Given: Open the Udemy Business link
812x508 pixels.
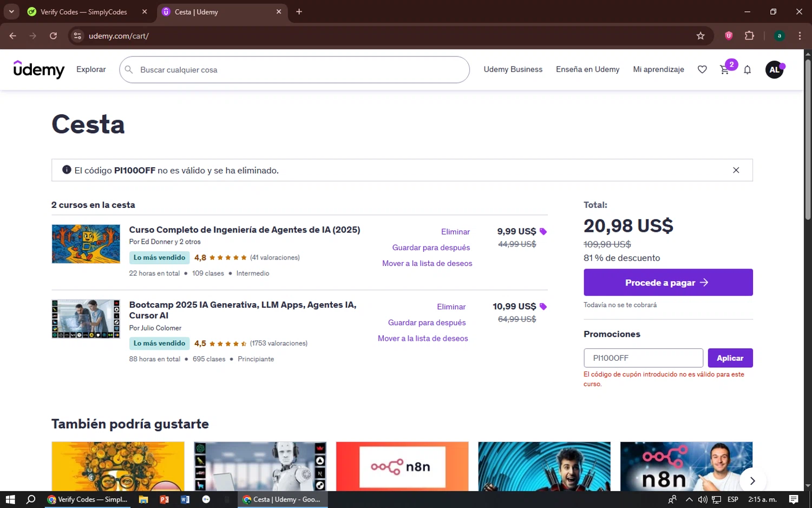Looking at the screenshot, I should click(x=513, y=69).
